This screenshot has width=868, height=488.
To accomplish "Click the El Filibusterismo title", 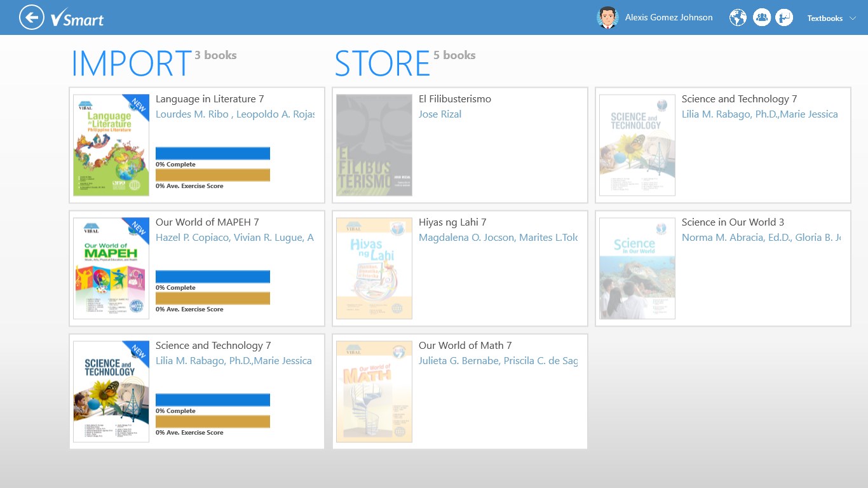I will pos(455,99).
